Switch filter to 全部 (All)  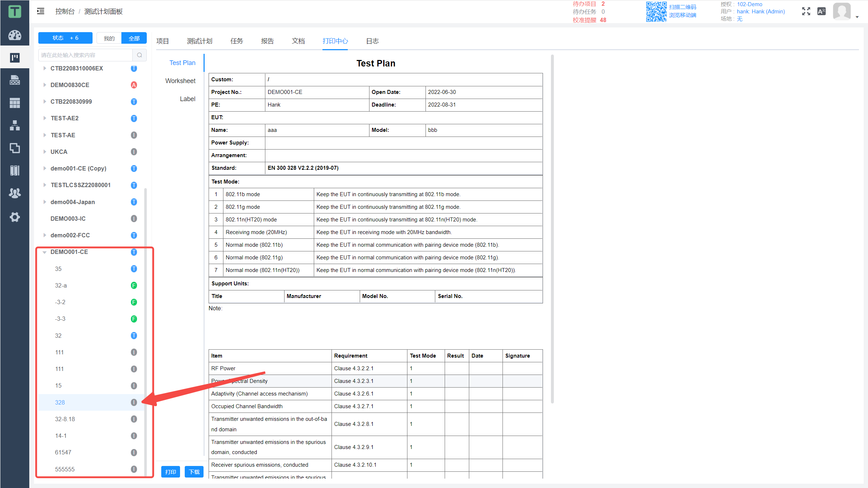click(x=134, y=38)
